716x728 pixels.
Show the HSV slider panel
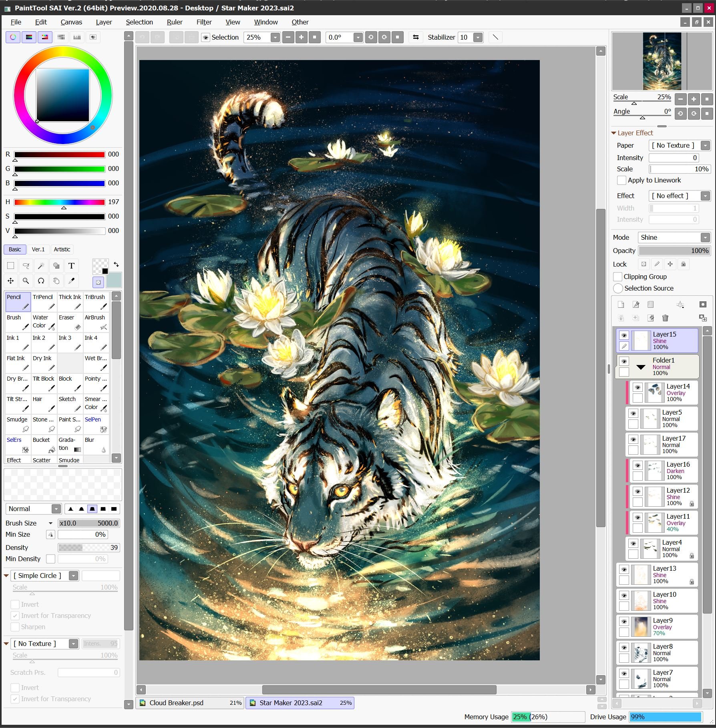(x=45, y=37)
